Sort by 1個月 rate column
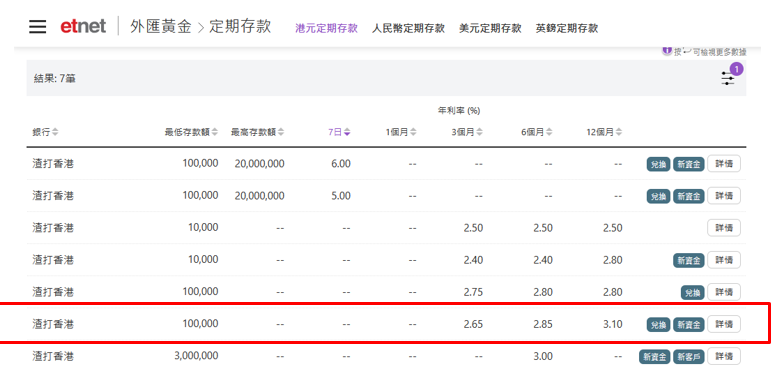Viewport: 779px width, 378px height. [x=401, y=132]
